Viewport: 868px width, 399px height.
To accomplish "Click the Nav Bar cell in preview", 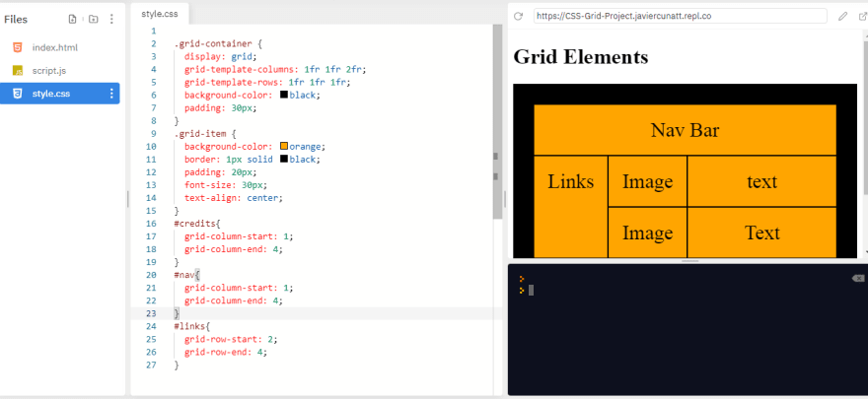I will 685,130.
